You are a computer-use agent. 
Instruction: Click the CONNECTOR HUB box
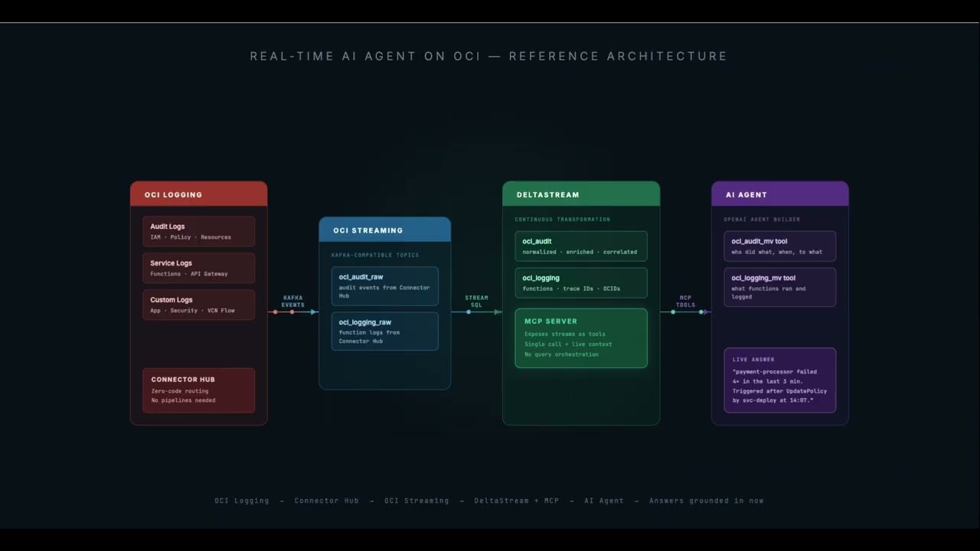(198, 390)
